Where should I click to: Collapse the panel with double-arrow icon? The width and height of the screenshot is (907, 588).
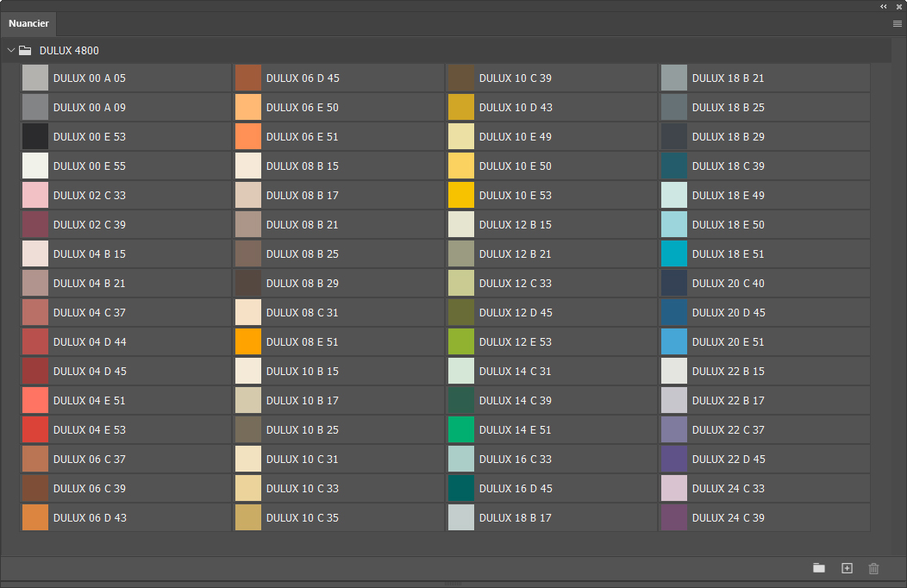coord(884,6)
